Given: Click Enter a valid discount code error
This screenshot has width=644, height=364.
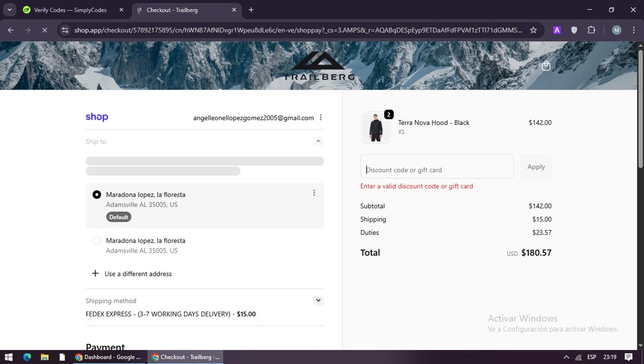Looking at the screenshot, I should click(x=416, y=186).
